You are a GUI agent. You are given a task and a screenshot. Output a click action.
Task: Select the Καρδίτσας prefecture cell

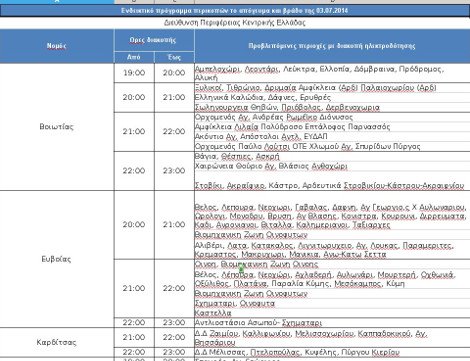[x=57, y=342]
